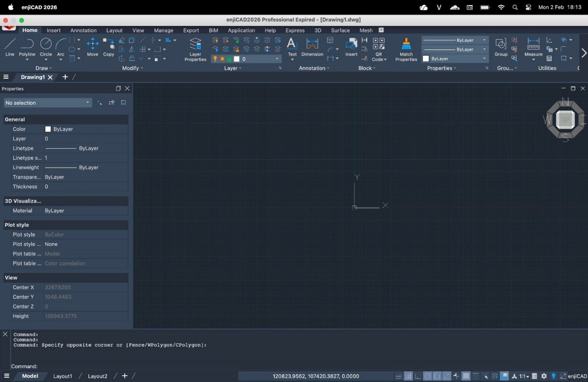Toggle ortho mode in status bar

(x=418, y=376)
